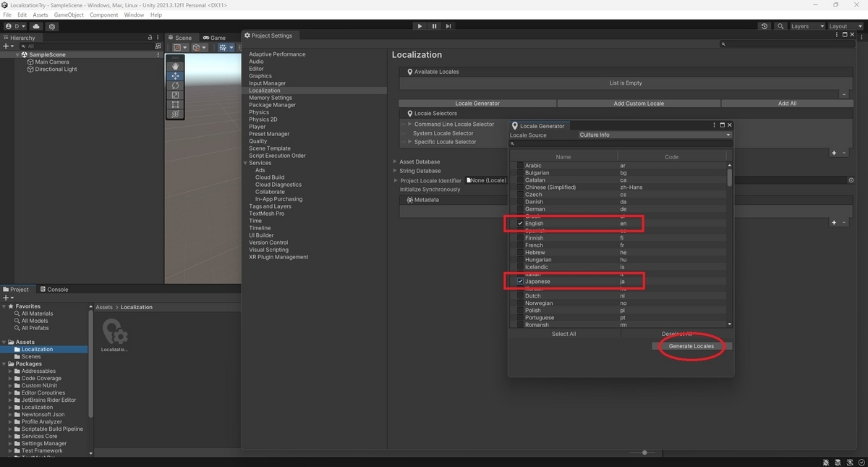This screenshot has width=868, height=467.
Task: Open Hierarchy create plus dropdown
Action: coord(9,46)
